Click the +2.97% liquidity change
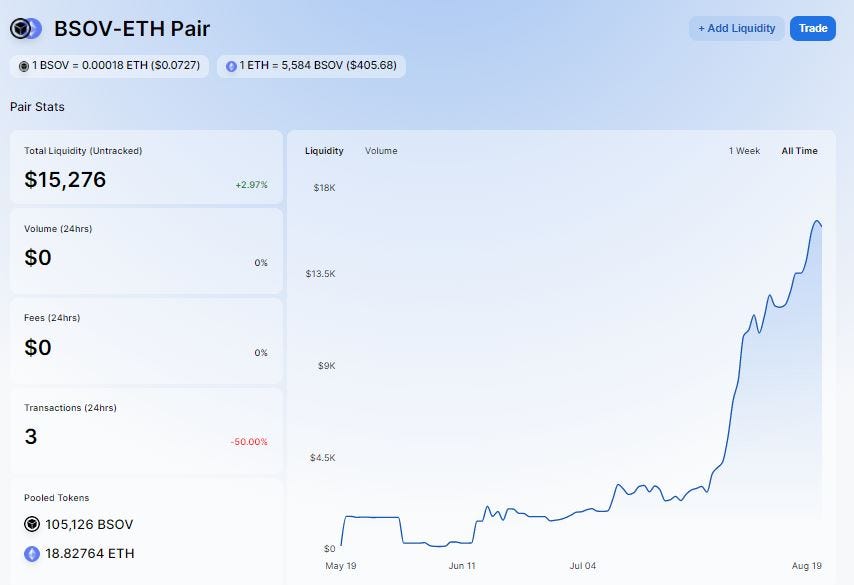The height and width of the screenshot is (585, 854). point(251,185)
